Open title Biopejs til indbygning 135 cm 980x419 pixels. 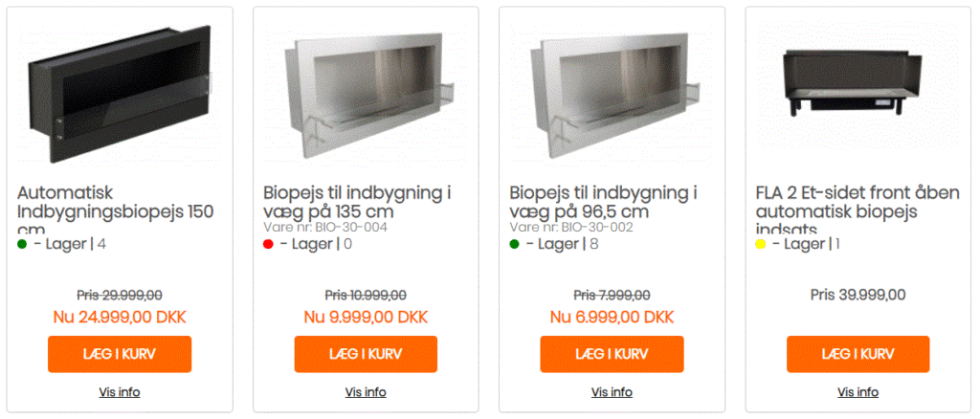358,202
